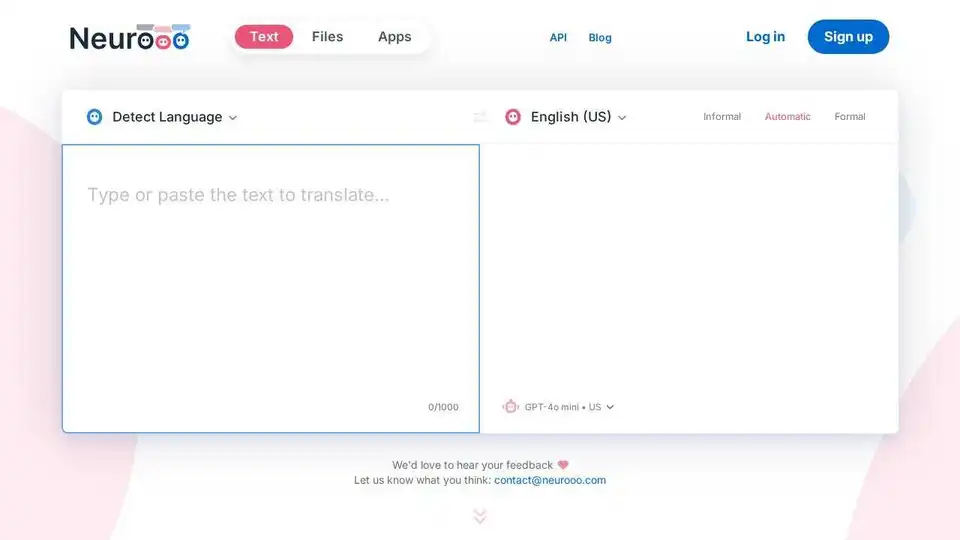Click the Neurooo logo
This screenshot has width=960, height=540.
click(x=130, y=37)
